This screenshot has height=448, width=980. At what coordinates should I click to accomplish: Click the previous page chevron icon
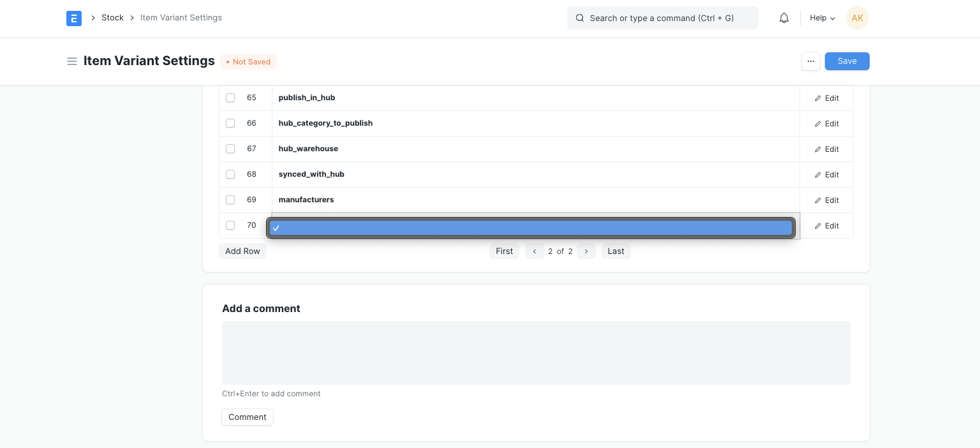point(534,251)
